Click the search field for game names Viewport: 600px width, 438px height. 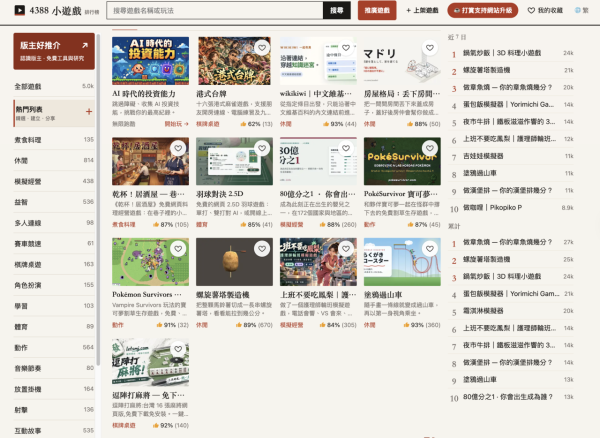(x=215, y=10)
